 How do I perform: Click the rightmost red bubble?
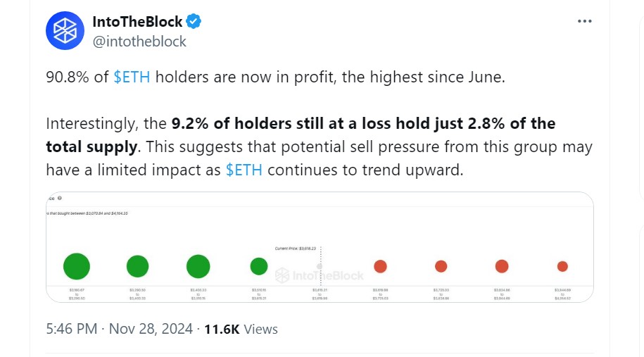tap(562, 266)
